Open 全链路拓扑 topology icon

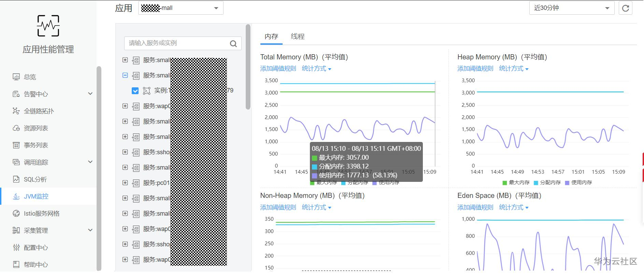click(16, 111)
